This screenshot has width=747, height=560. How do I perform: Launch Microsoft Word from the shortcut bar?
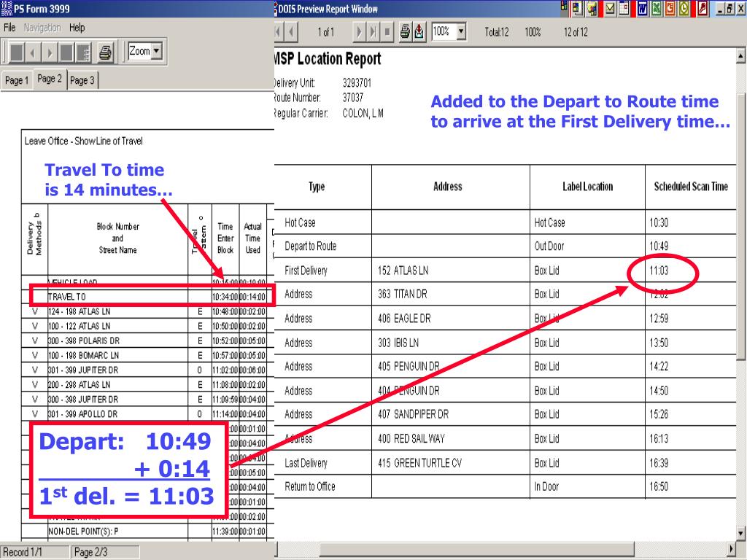coord(643,9)
